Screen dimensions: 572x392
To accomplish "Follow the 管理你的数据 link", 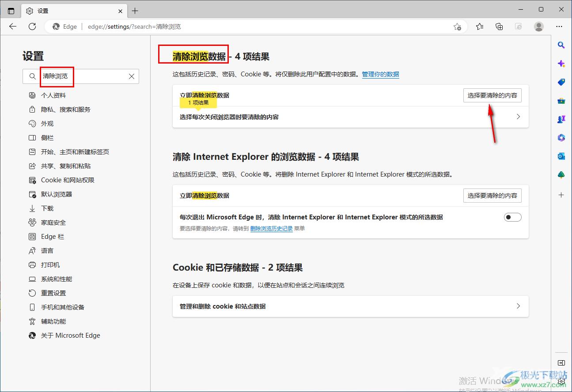I will (380, 74).
